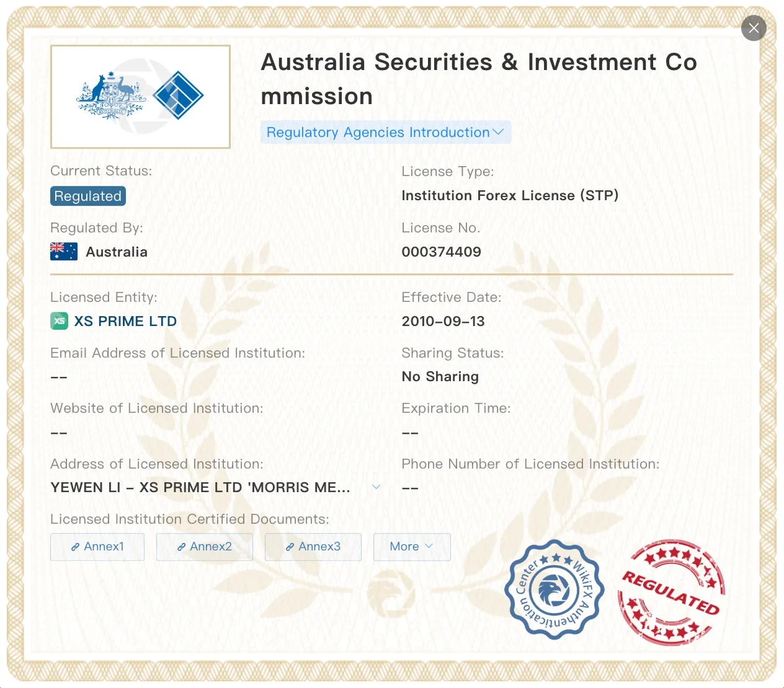Screen dimensions: 784x688
Task: Close the license certificate popup
Action: click(x=754, y=28)
